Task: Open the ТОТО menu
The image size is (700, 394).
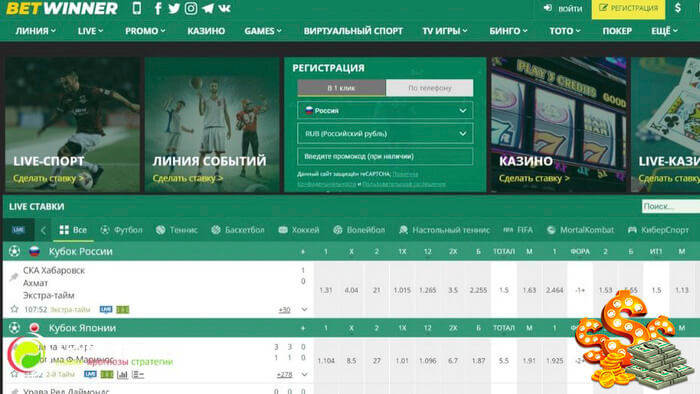Action: point(565,31)
